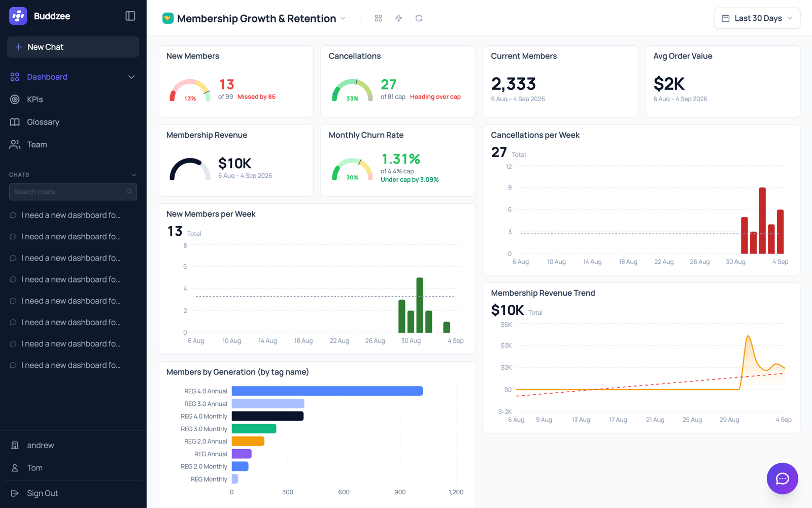Click the lightning bolt icon in header
Image resolution: width=812 pixels, height=508 pixels.
(x=399, y=18)
